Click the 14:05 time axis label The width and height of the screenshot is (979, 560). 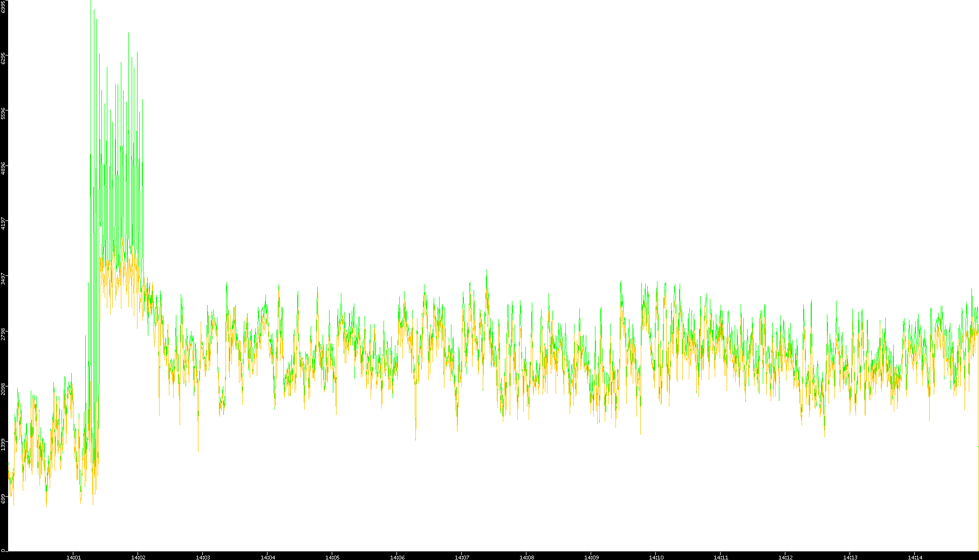click(332, 557)
